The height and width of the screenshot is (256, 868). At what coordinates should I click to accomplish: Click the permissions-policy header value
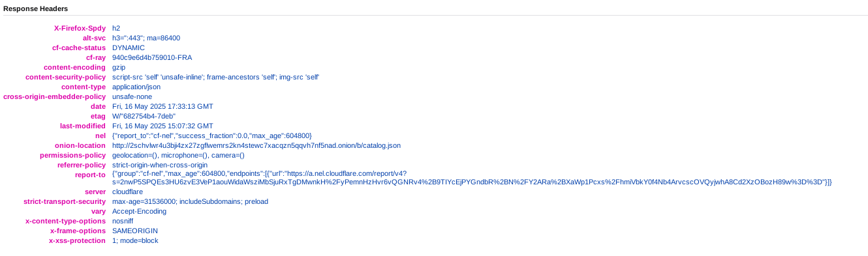coord(178,155)
